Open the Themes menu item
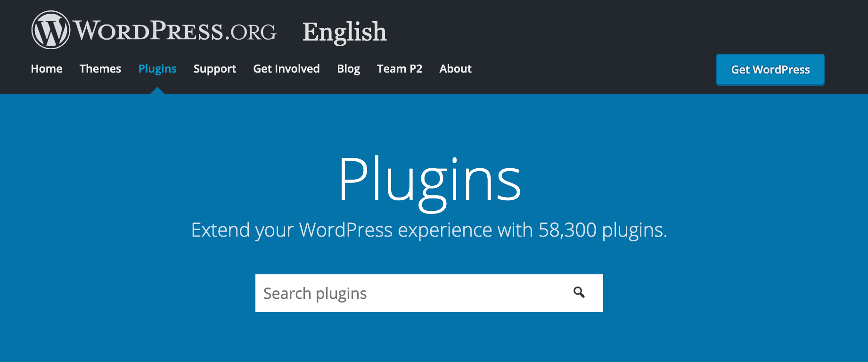The height and width of the screenshot is (362, 868). (x=100, y=69)
